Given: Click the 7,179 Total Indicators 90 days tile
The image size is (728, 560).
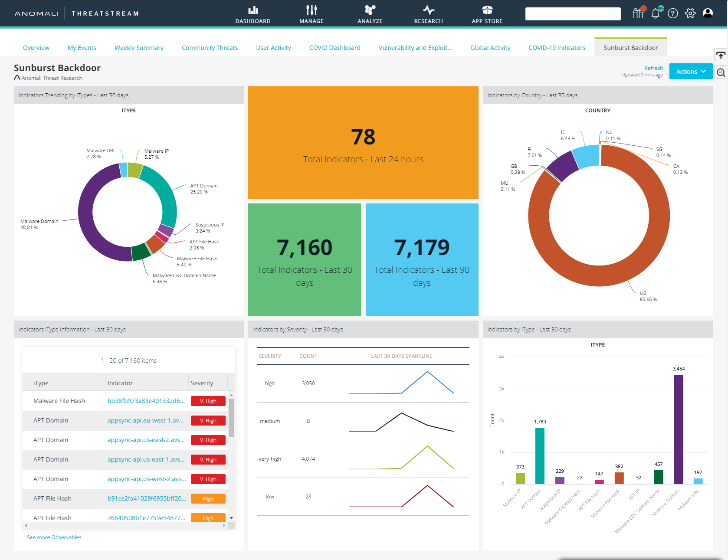Looking at the screenshot, I should tap(422, 260).
